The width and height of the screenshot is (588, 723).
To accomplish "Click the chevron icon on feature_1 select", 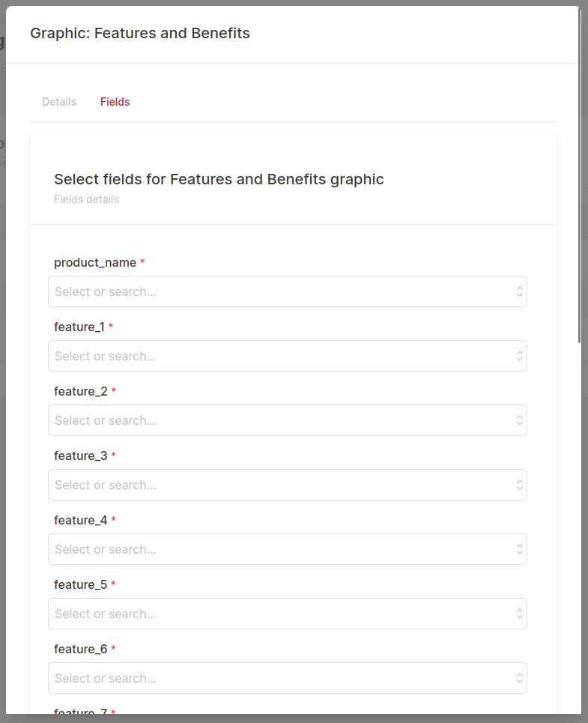I will [x=519, y=356].
